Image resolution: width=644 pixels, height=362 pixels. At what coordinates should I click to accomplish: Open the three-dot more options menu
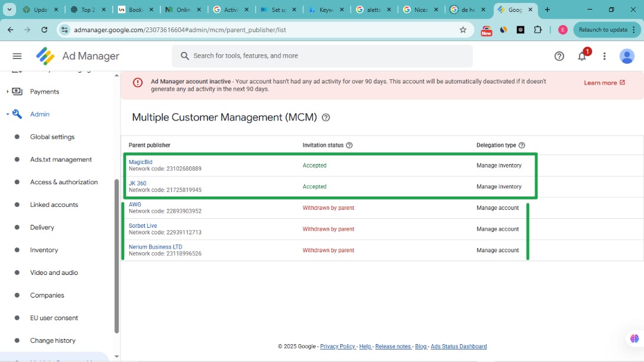pos(604,56)
